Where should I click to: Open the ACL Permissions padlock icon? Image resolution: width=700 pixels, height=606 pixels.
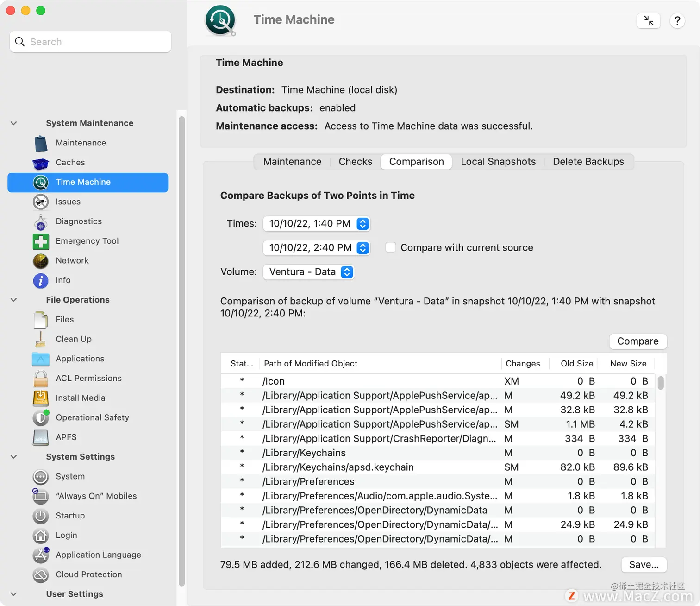pyautogui.click(x=41, y=379)
